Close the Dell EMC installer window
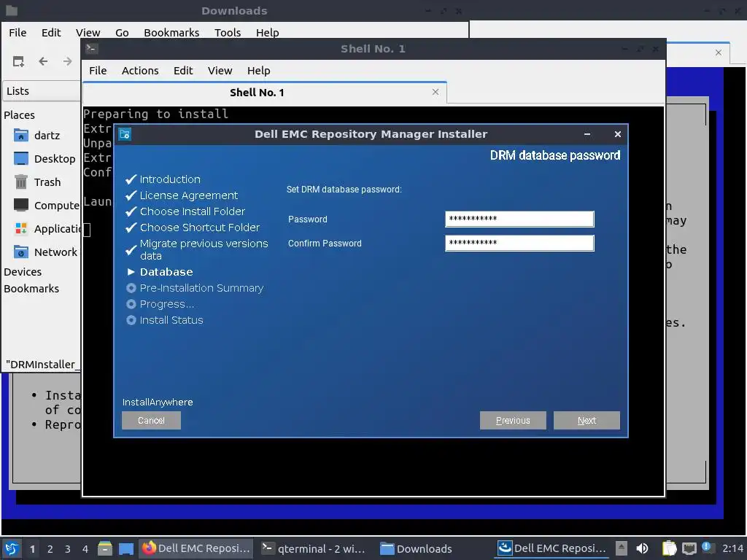Image resolution: width=747 pixels, height=560 pixels. 617,134
